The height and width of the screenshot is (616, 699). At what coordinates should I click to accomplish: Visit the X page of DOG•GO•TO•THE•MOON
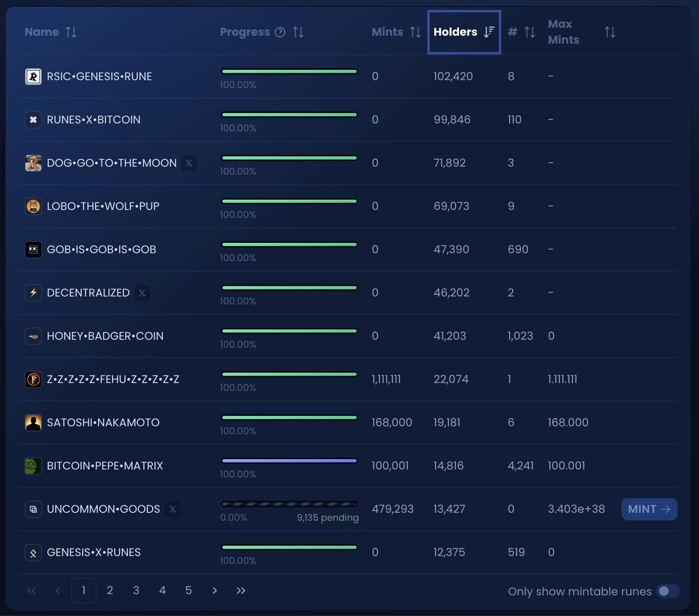189,163
